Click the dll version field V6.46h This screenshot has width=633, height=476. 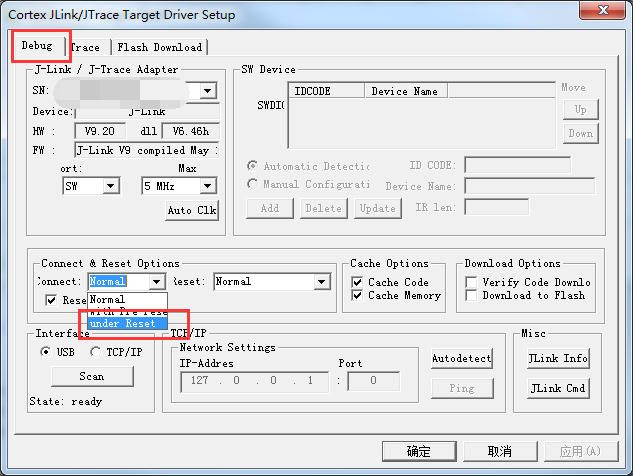[x=191, y=131]
